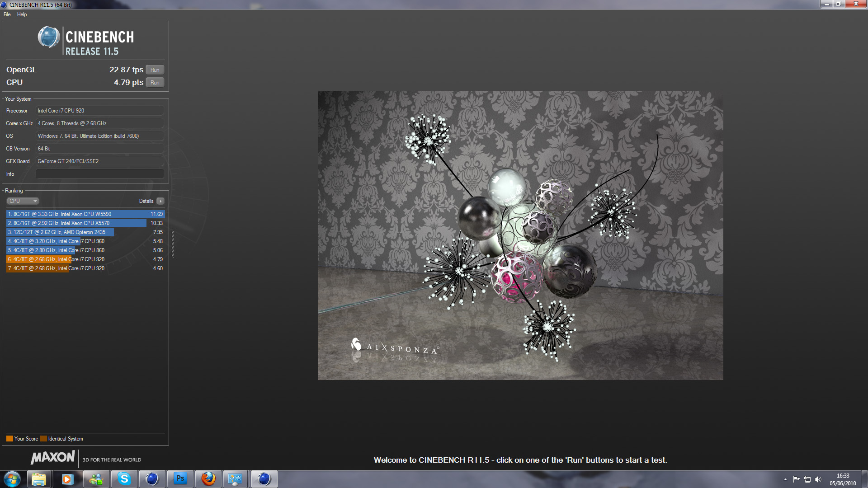Expand ranking Details arrow button
This screenshot has height=488, width=868.
(x=160, y=201)
